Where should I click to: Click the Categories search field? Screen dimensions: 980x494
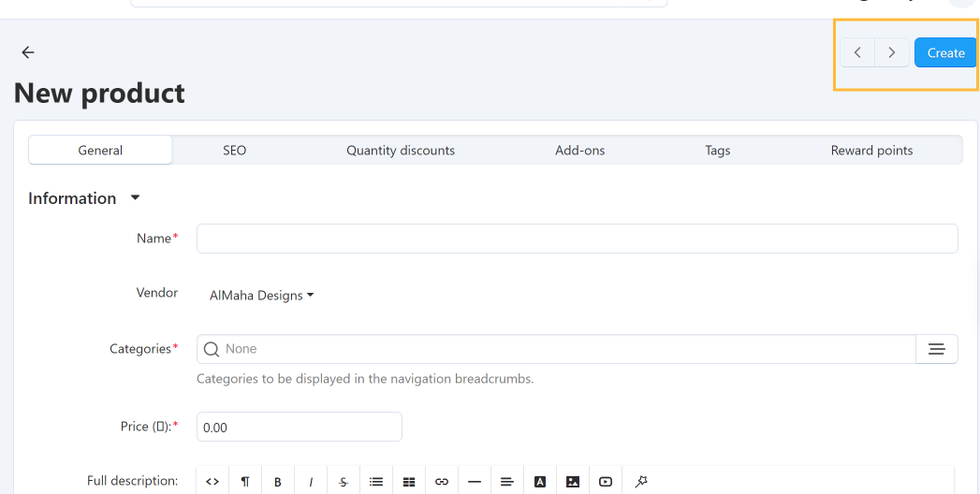(x=556, y=349)
